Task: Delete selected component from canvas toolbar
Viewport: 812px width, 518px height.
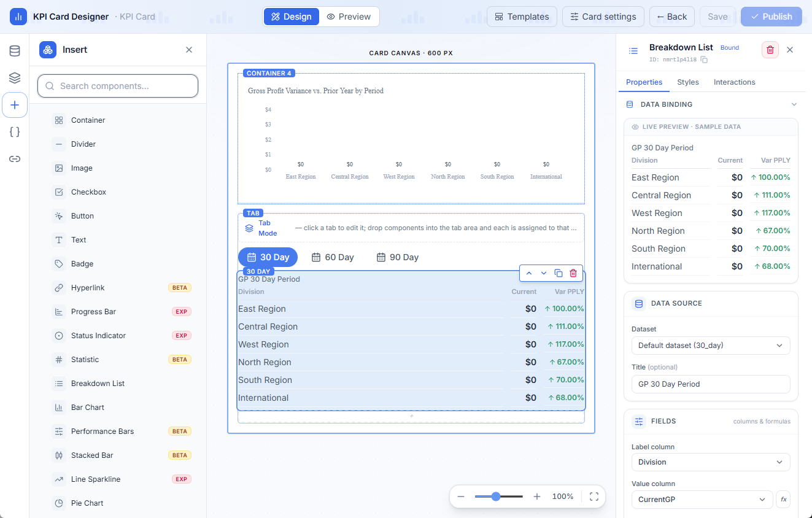Action: (x=573, y=273)
